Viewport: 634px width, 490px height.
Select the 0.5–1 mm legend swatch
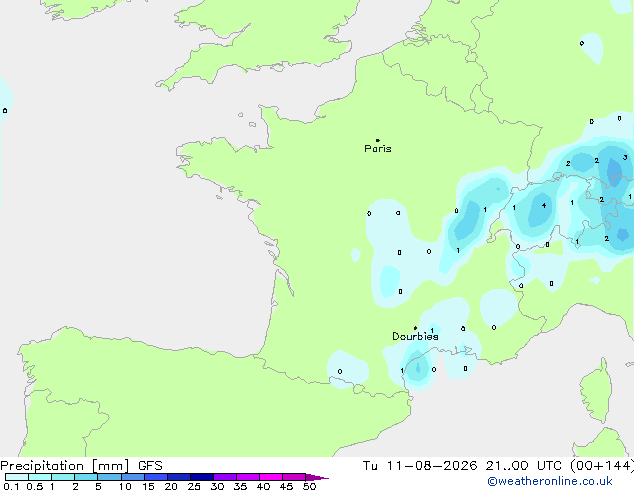click(x=40, y=477)
